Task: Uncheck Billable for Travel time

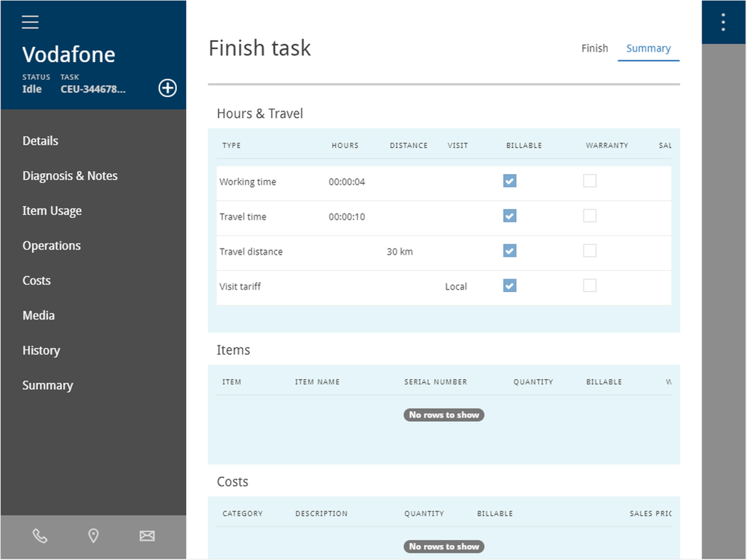Action: tap(509, 216)
